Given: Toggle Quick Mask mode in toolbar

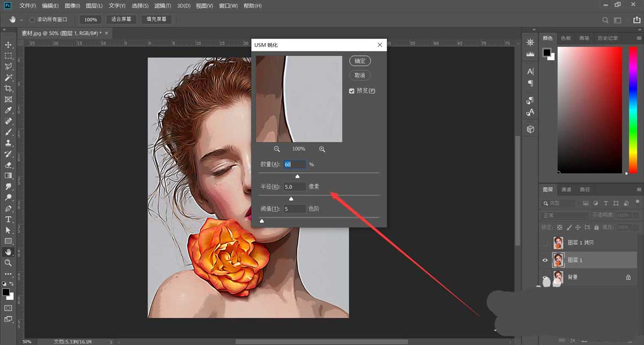Looking at the screenshot, I should point(8,308).
